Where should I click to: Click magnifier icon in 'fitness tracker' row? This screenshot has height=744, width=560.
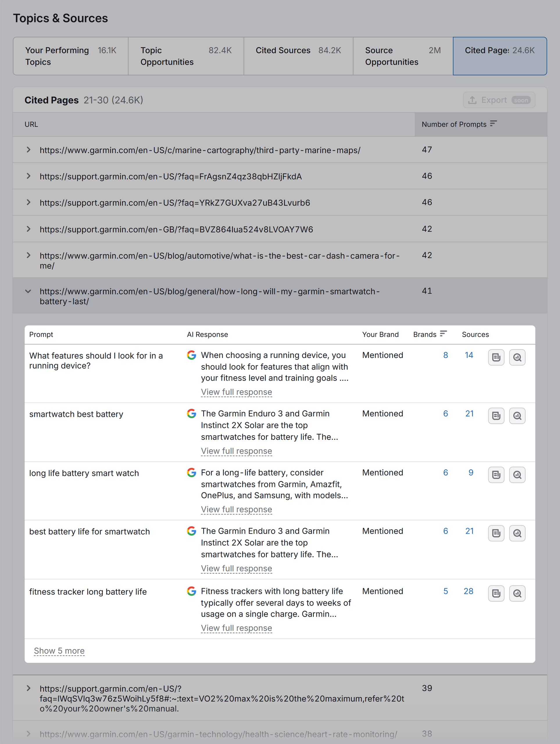pyautogui.click(x=517, y=593)
